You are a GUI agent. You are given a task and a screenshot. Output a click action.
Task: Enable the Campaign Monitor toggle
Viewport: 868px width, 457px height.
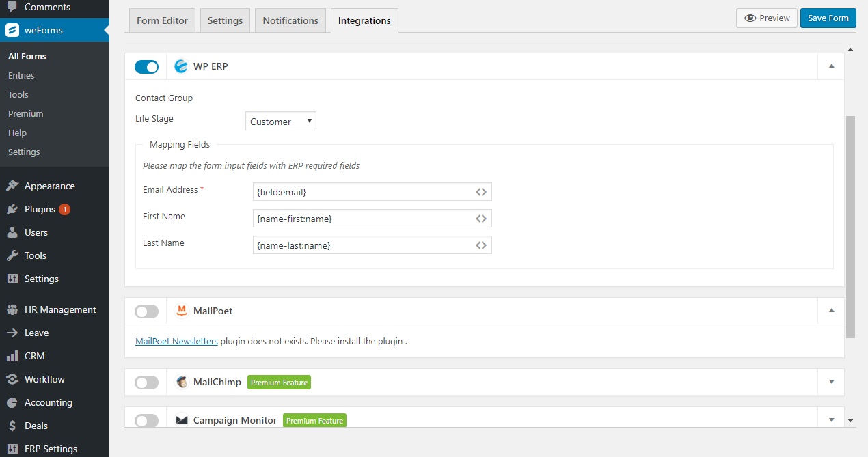(146, 420)
